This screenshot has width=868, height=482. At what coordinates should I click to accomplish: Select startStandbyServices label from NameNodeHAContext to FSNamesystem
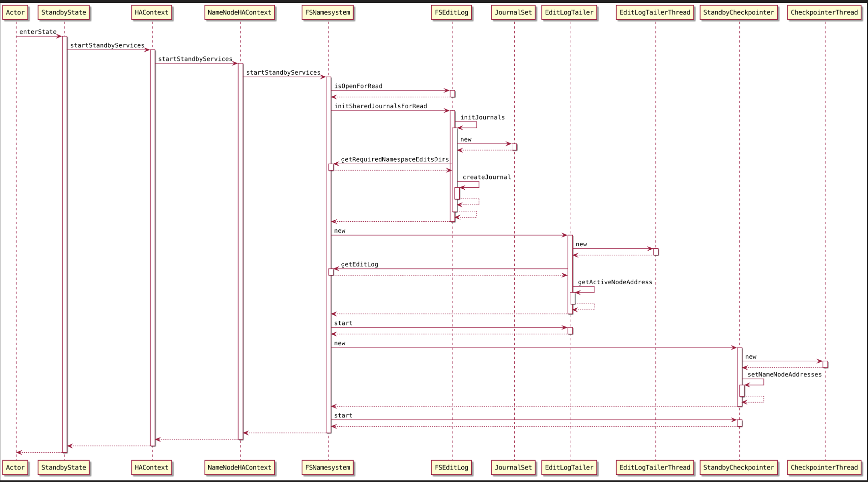[x=283, y=73]
